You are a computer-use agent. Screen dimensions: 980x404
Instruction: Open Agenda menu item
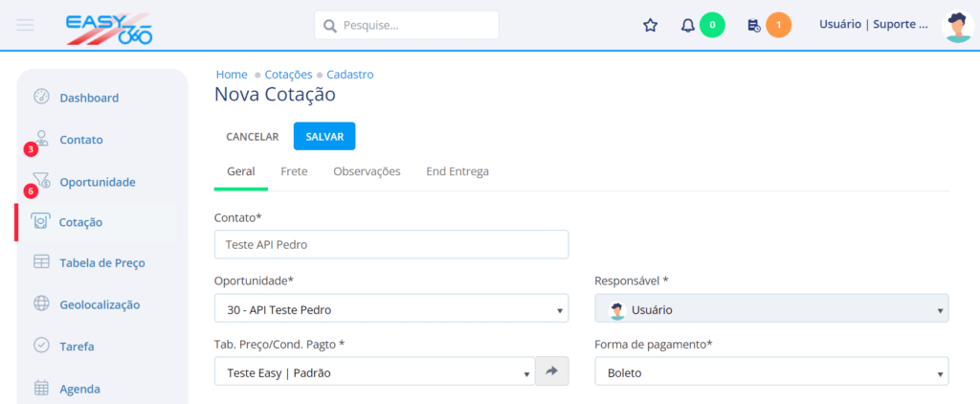[80, 389]
